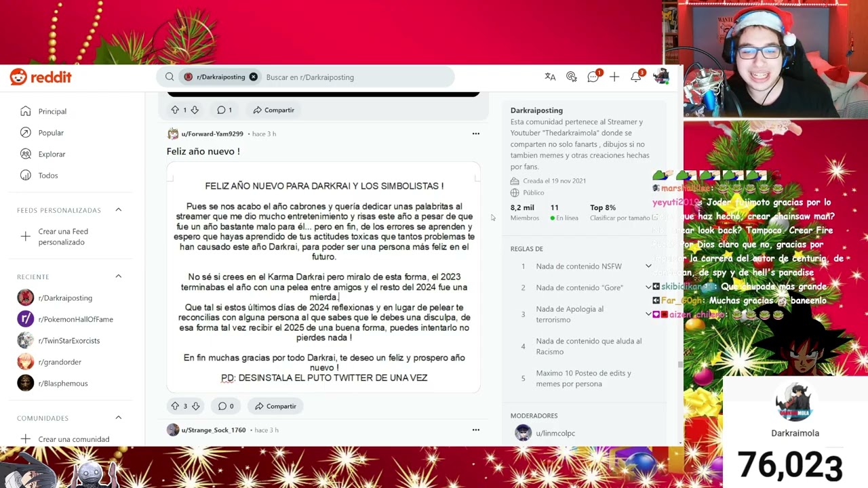Remove the r/Darkraiposting search filter chip
The width and height of the screenshot is (868, 488).
(253, 77)
